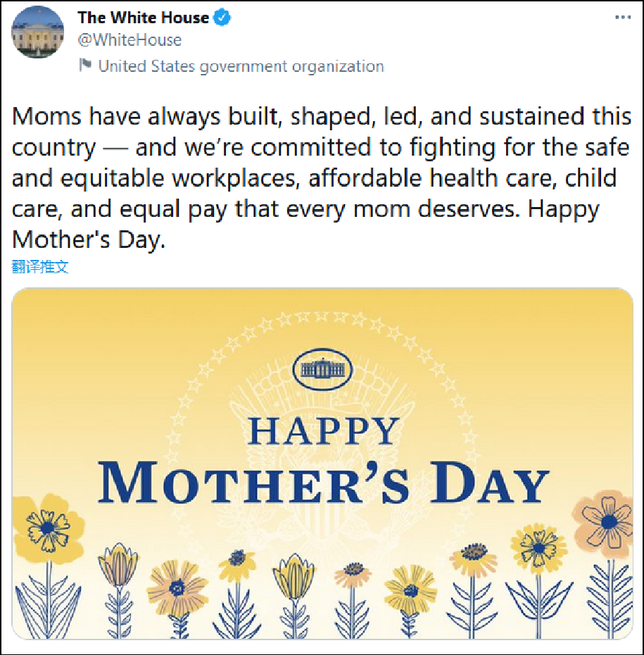Click the blue verified checkmark badge
This screenshot has width=644, height=655.
coord(223,18)
